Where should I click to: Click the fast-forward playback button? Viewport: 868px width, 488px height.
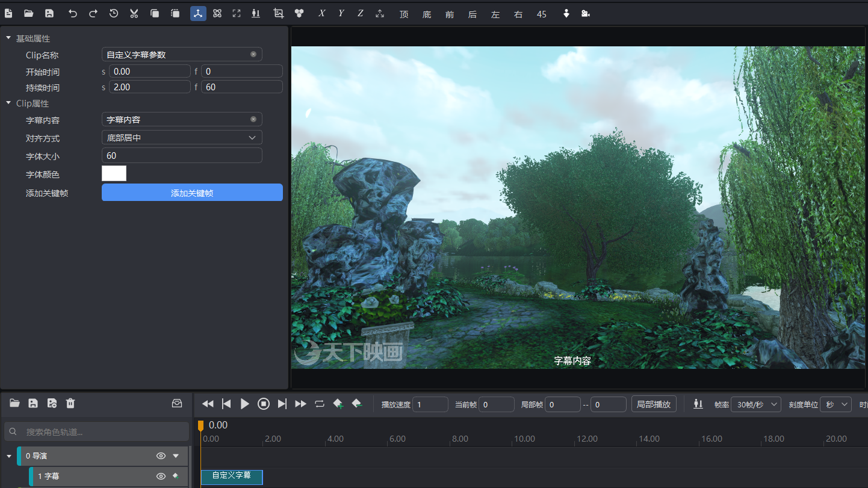(301, 404)
